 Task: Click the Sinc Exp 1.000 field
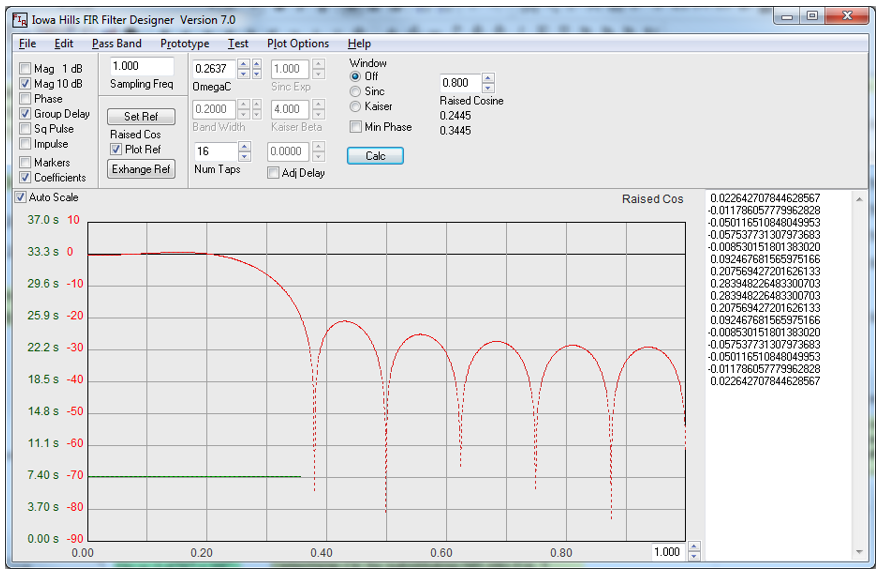[290, 69]
